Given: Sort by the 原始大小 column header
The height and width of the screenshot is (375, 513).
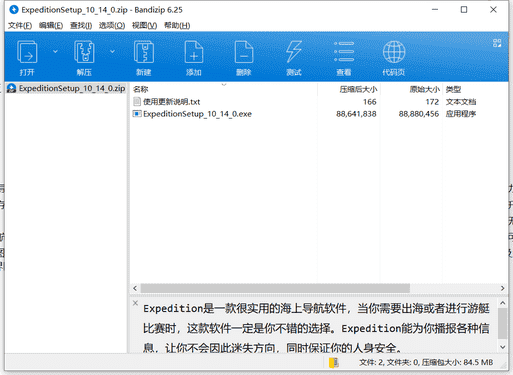Looking at the screenshot, I should point(411,89).
